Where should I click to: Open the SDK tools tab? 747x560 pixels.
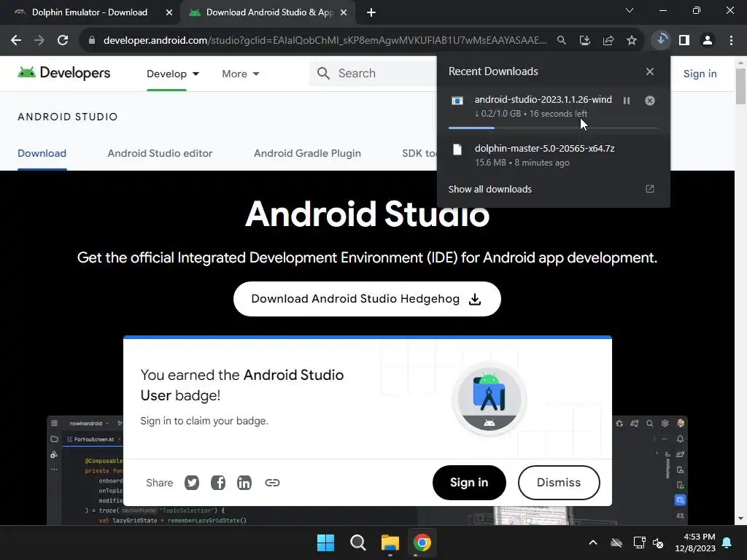419,153
